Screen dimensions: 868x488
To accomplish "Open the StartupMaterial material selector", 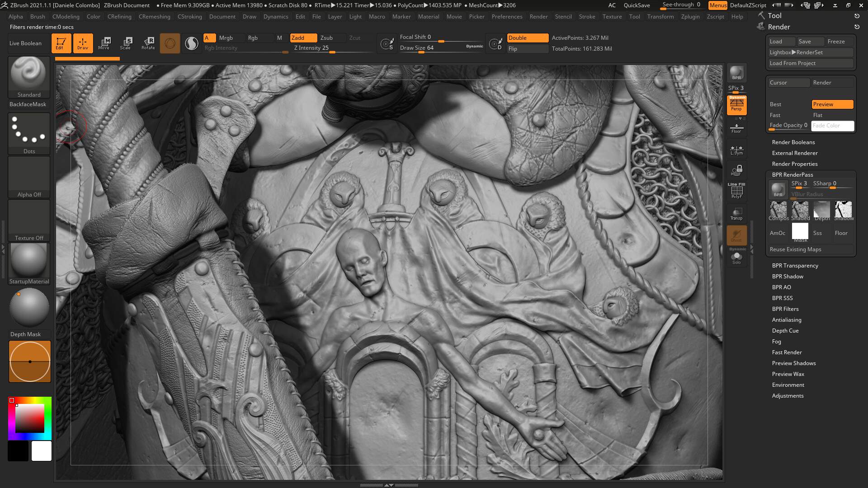I will [29, 263].
